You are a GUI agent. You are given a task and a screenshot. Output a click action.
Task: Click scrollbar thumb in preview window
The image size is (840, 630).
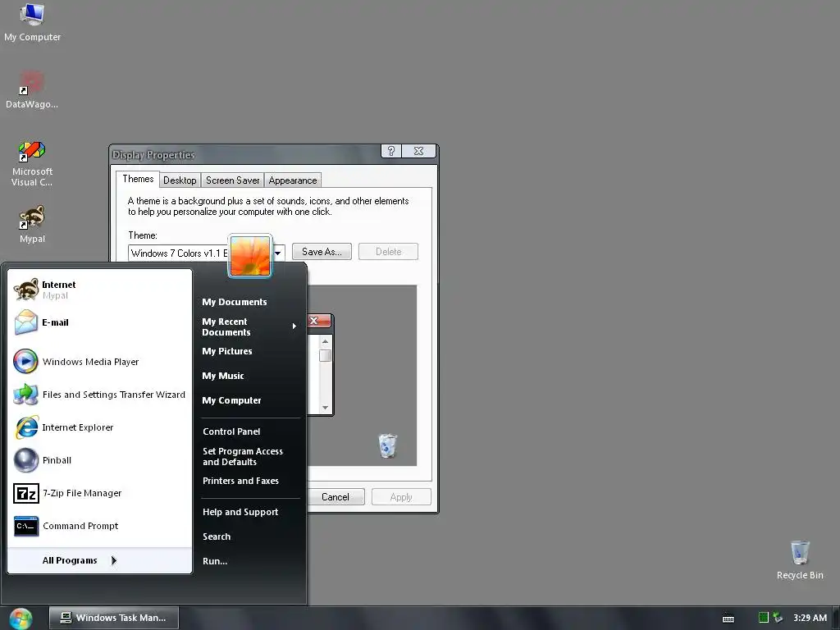[325, 356]
